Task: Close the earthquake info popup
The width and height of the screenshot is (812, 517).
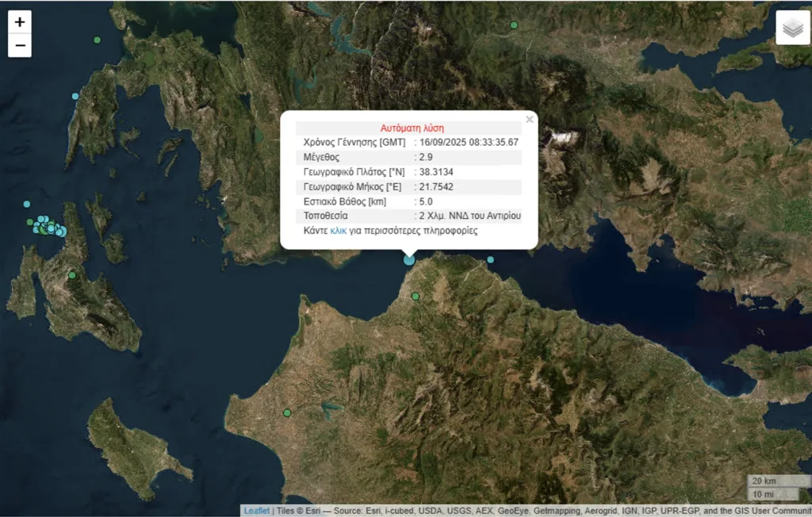Action: click(x=529, y=120)
